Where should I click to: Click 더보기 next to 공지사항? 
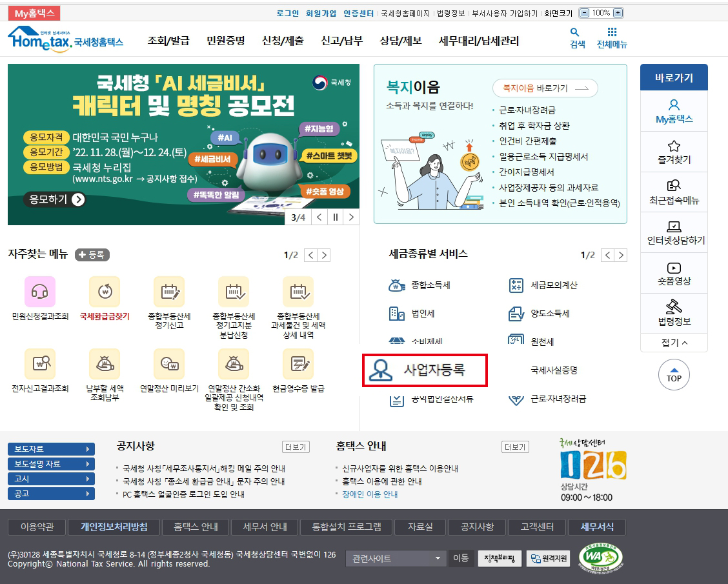pos(296,447)
